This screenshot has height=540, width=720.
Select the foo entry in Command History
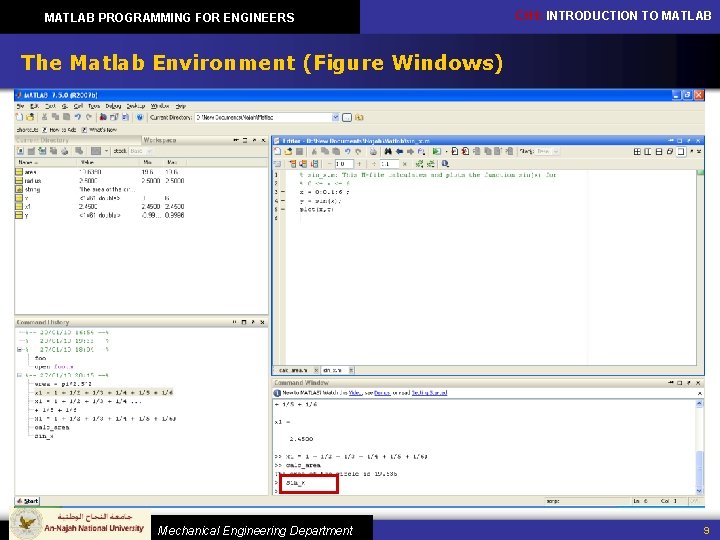(x=40, y=358)
